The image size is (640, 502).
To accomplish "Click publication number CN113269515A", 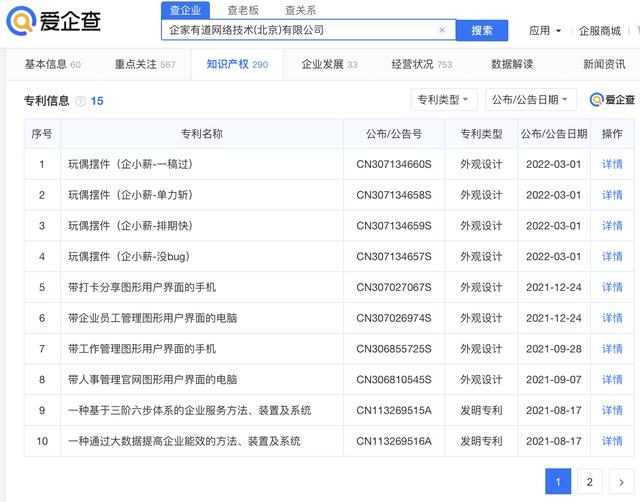I will tap(394, 410).
